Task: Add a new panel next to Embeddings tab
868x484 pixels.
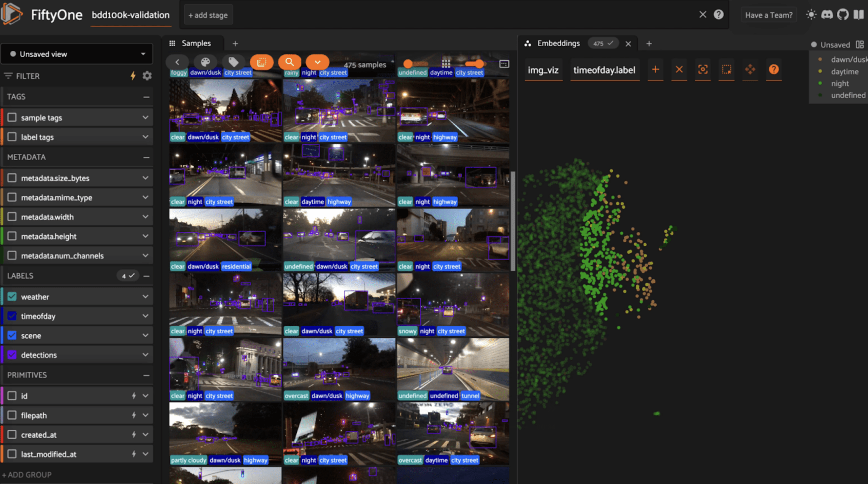Action: [x=649, y=43]
